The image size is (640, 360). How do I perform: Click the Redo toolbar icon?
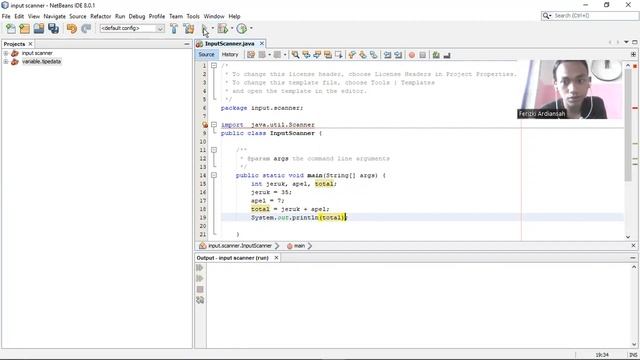pyautogui.click(x=86, y=29)
